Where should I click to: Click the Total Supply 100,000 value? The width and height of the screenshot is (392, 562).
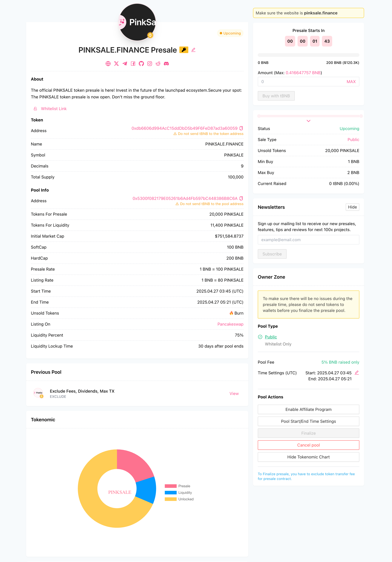(x=235, y=177)
